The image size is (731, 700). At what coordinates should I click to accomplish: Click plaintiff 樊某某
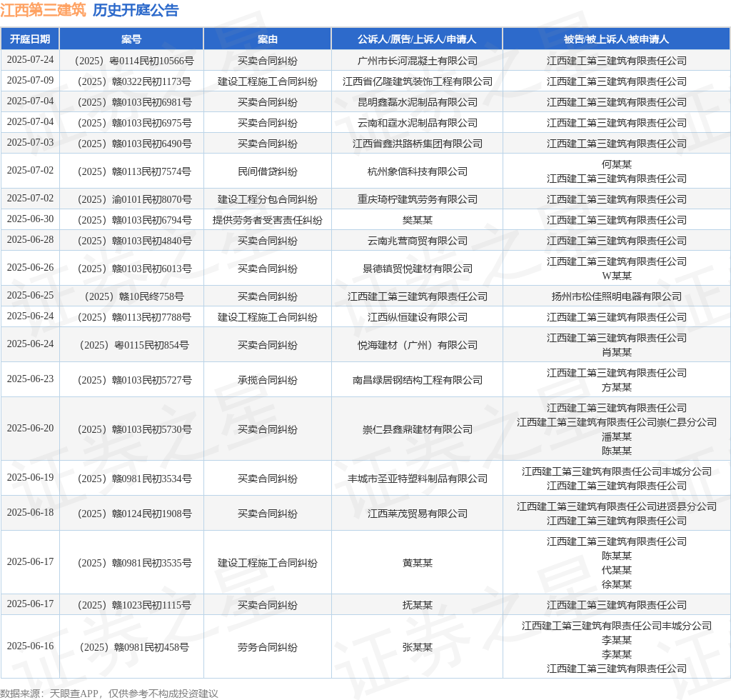(x=417, y=220)
